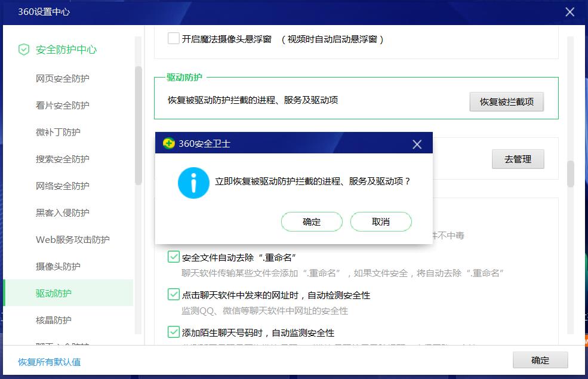Click the 360安全卫士 dialog logo icon

169,143
